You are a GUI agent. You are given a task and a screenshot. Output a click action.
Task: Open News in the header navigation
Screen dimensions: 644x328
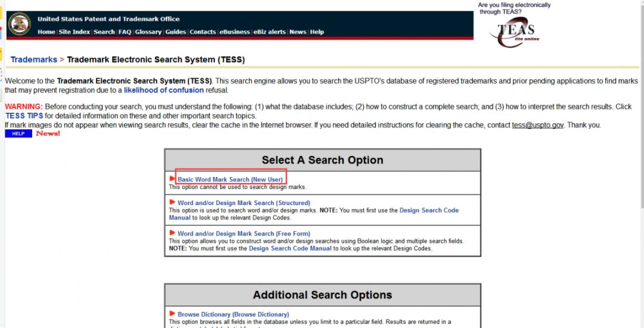tap(298, 32)
